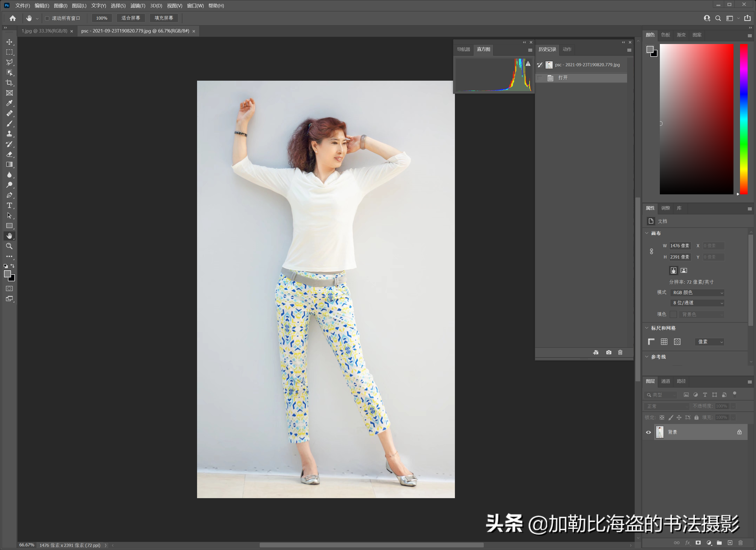
Task: Select the Eyedropper tool
Action: [9, 103]
